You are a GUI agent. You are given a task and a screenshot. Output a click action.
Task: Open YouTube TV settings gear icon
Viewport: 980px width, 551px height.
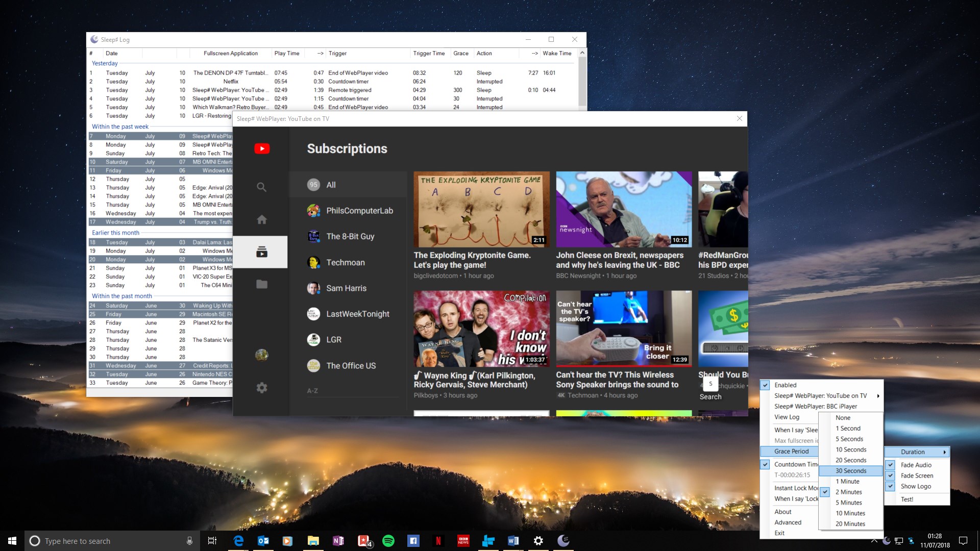click(x=261, y=388)
